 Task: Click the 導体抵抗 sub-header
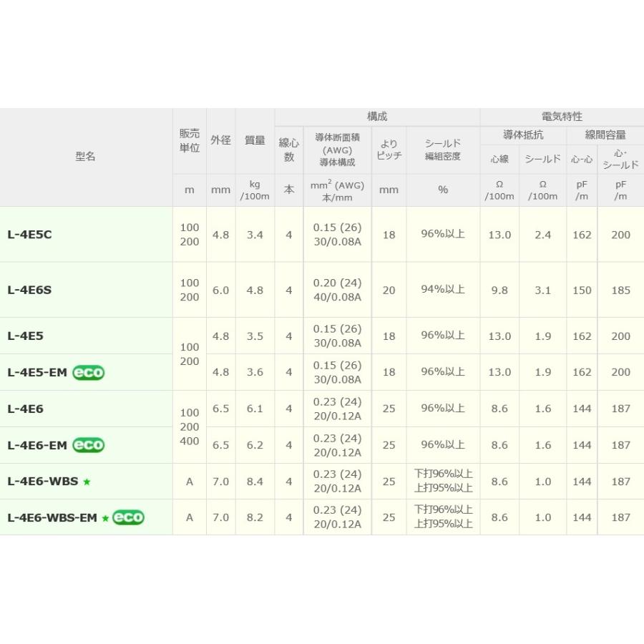523,135
